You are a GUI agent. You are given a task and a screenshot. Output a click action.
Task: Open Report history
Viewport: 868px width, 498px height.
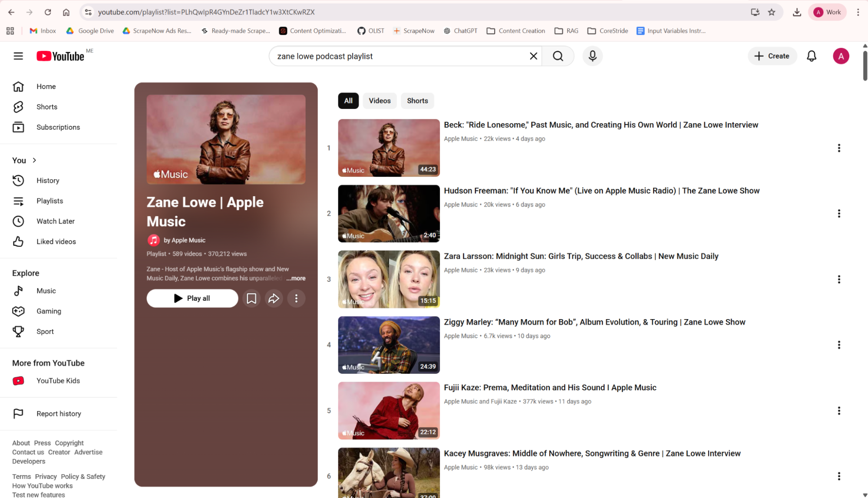[x=59, y=414]
